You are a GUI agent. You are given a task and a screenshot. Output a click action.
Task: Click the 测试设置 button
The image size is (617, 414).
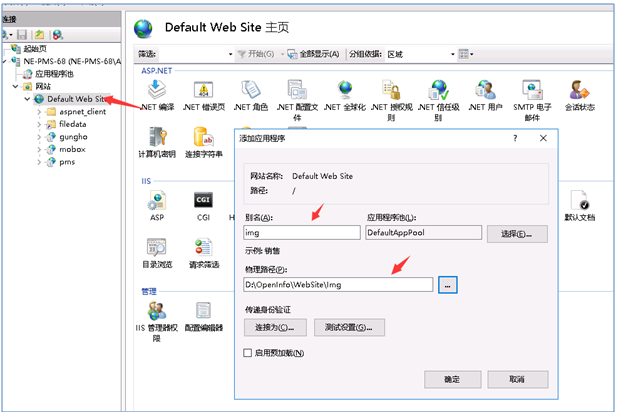[x=349, y=327]
